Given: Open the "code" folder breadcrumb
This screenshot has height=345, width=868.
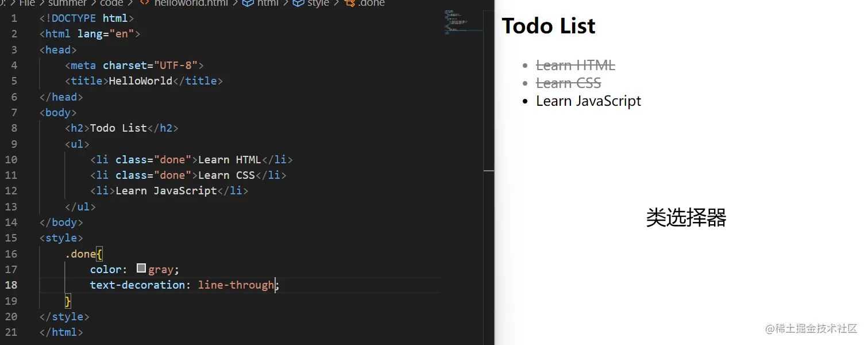Looking at the screenshot, I should point(111,3).
